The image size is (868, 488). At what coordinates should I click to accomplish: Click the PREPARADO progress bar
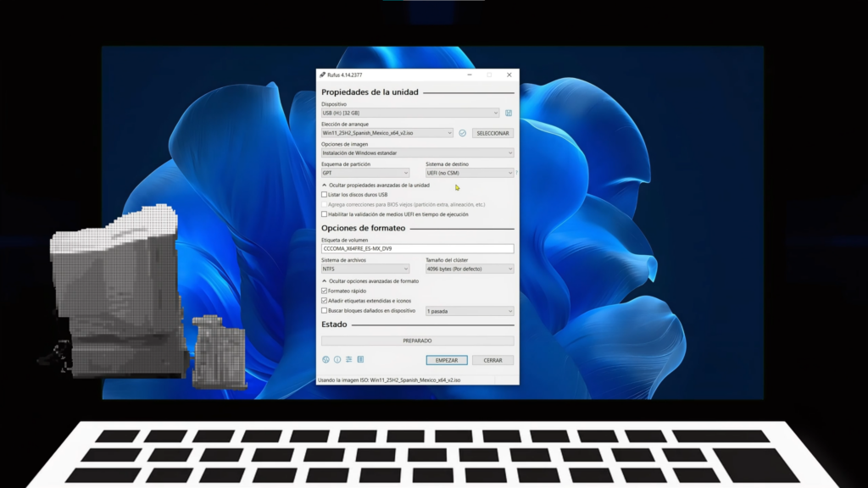point(417,341)
